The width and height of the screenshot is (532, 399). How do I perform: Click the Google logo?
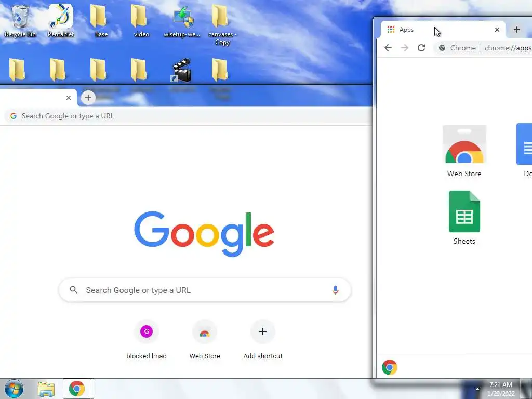click(204, 234)
